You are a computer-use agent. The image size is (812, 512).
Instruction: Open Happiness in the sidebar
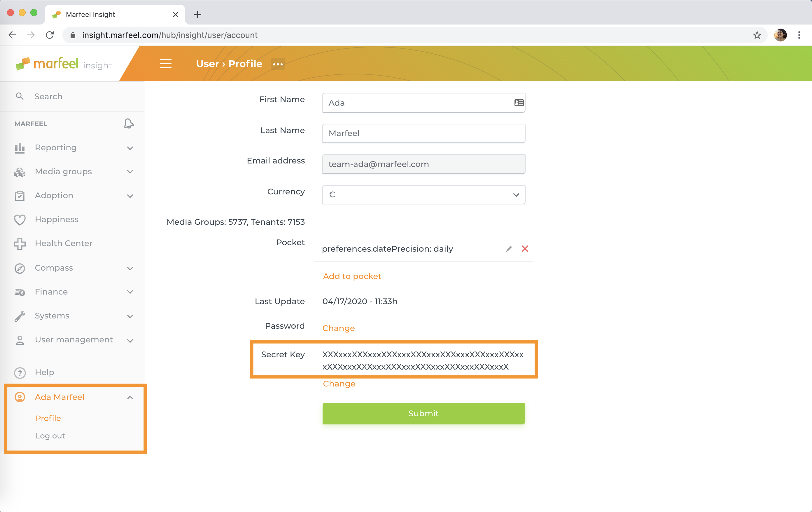pos(57,220)
